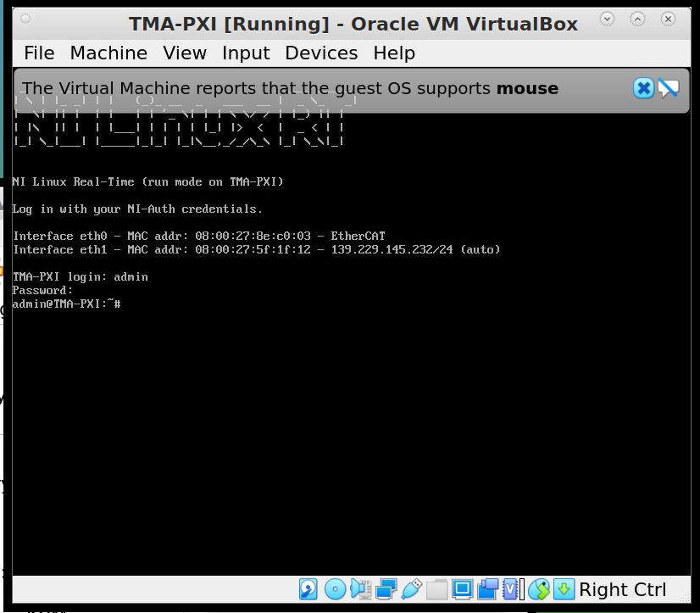Viewport: 700px width, 613px height.
Task: Open the USB devices indicator icon
Action: [x=411, y=589]
